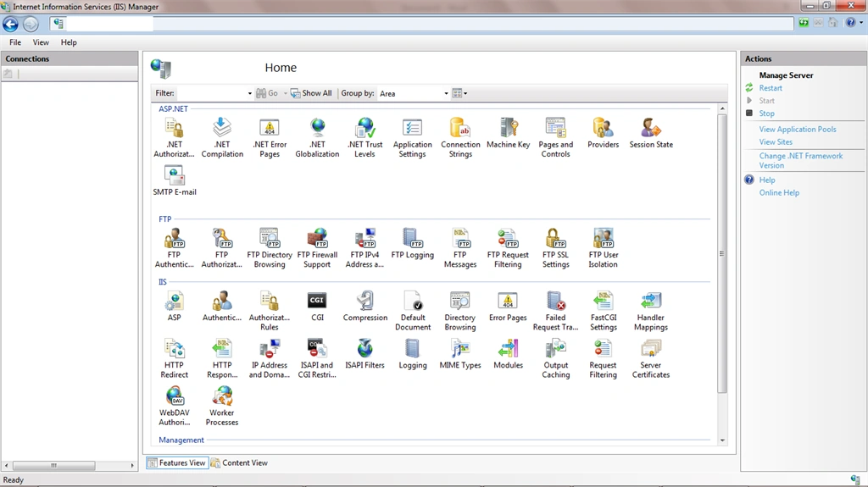868x487 pixels.
Task: Open IIS Request Filtering feature
Action: pos(604,358)
